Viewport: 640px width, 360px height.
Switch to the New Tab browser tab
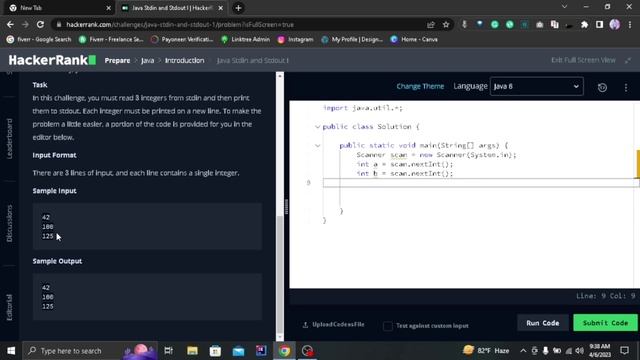59,8
